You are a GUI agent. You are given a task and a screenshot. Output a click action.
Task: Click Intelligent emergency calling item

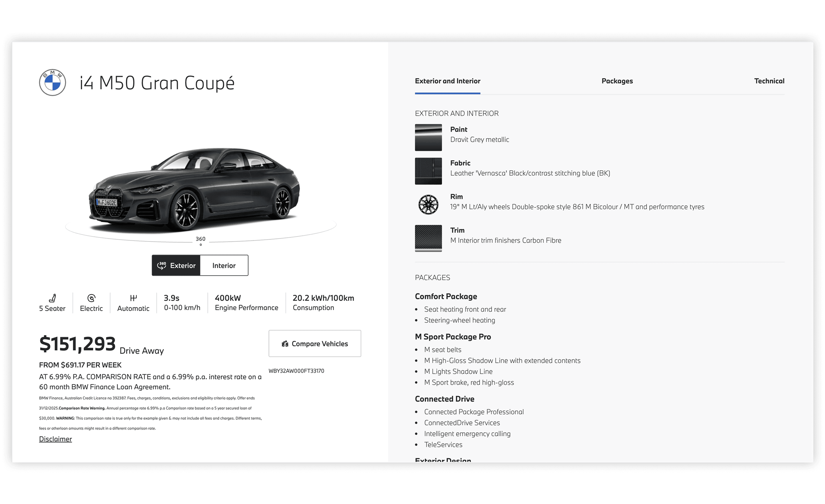(467, 434)
